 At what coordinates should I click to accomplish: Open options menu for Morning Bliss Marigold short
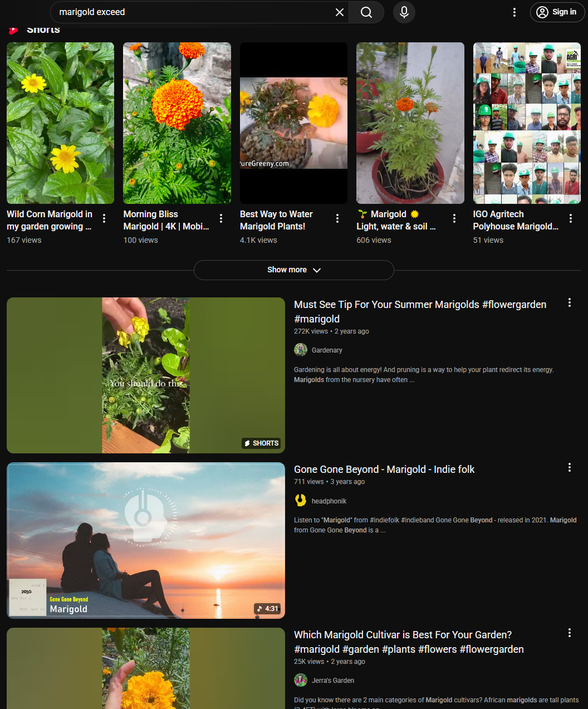click(221, 218)
